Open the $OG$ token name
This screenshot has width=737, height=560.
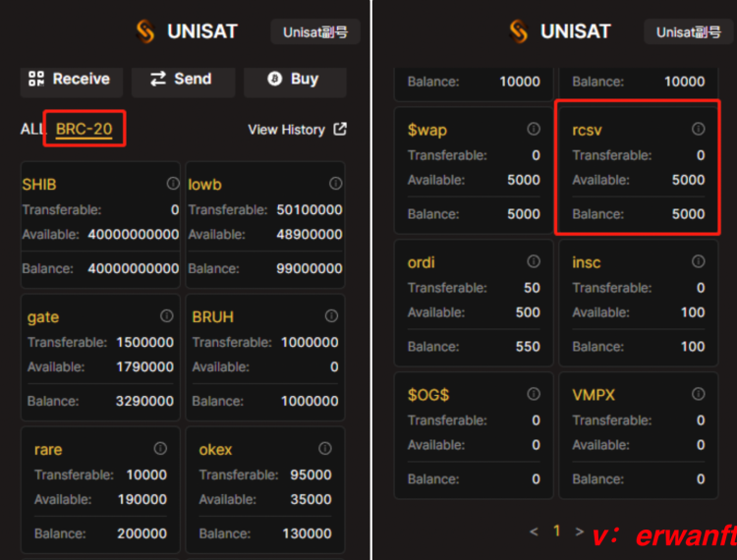tap(428, 395)
